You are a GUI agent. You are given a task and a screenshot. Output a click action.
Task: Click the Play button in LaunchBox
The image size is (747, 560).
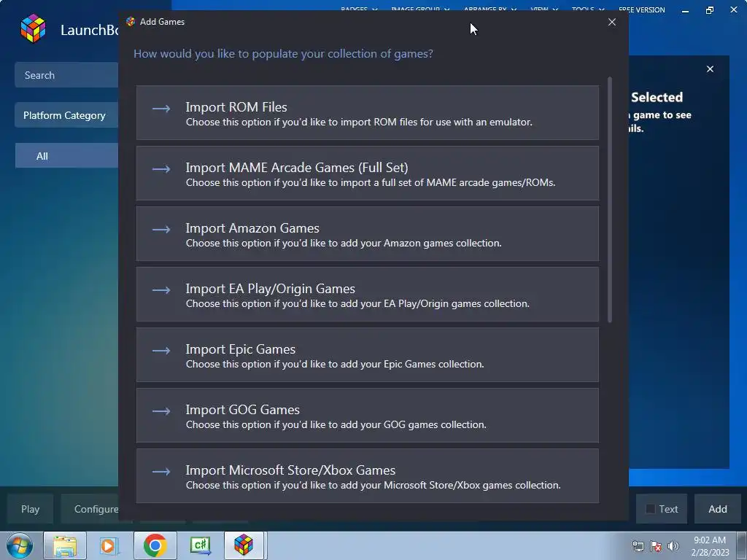point(30,509)
